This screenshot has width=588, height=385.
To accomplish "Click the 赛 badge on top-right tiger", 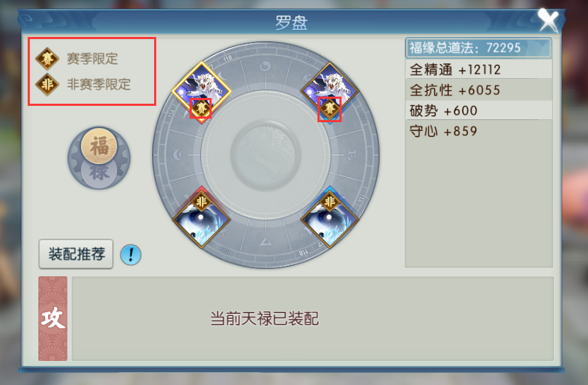I will (330, 109).
